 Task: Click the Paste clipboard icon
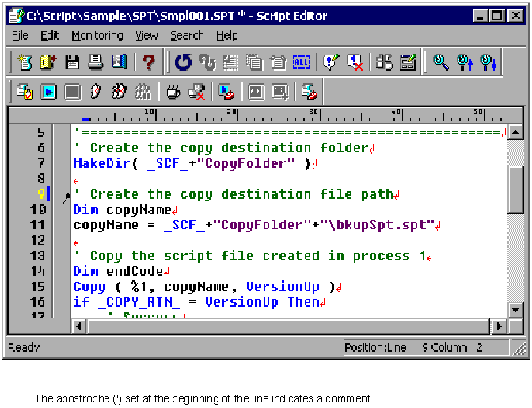[x=278, y=62]
